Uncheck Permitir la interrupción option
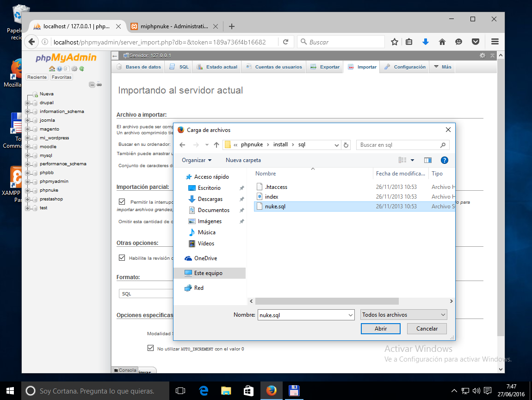 pos(122,201)
